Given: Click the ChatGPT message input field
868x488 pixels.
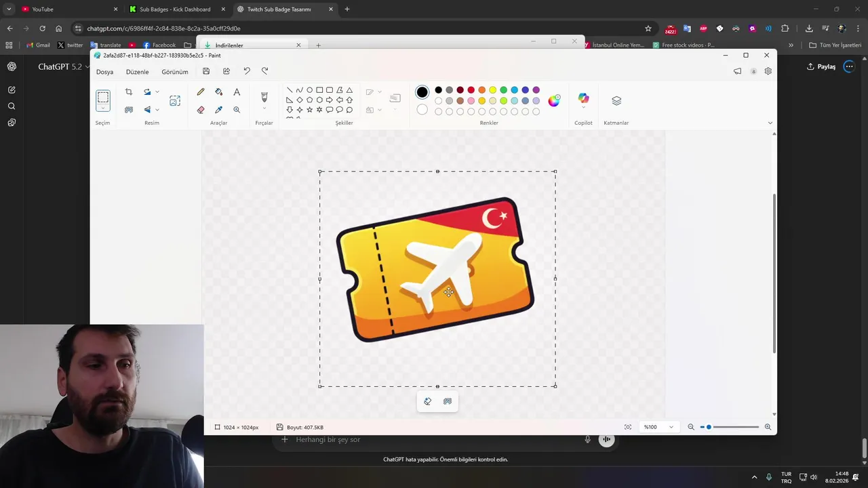Looking at the screenshot, I should (434, 439).
